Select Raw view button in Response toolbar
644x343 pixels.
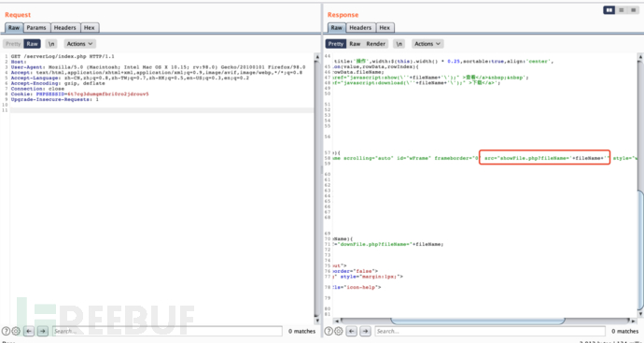tap(355, 44)
